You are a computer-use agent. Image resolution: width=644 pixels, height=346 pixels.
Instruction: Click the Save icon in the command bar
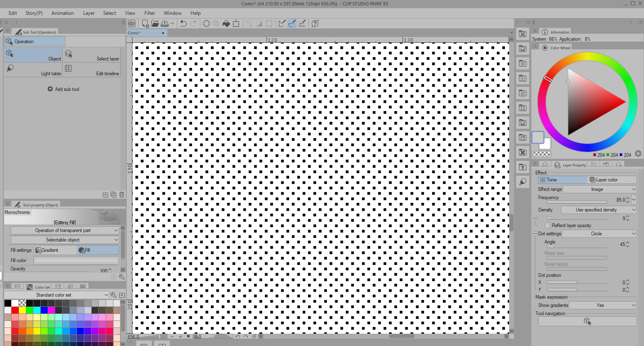[x=164, y=23]
